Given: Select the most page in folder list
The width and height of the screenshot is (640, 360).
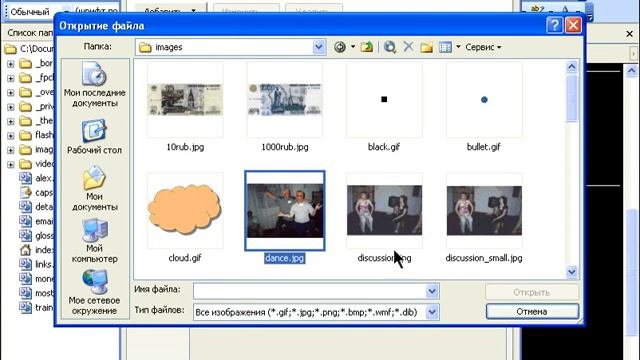Looking at the screenshot, I should click(36, 293).
